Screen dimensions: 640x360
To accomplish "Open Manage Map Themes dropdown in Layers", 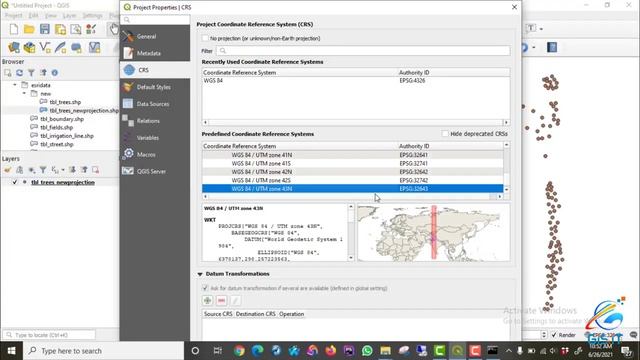I will (x=31, y=170).
